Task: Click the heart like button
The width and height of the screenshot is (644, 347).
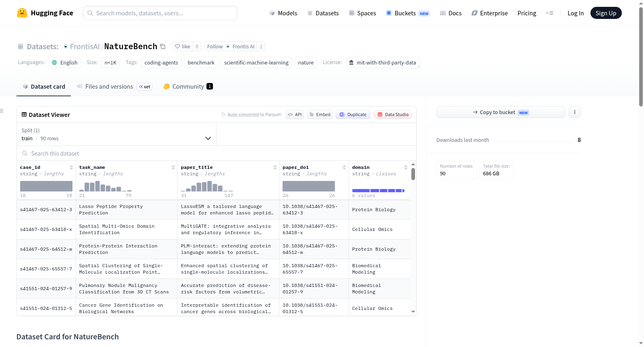Action: point(183,46)
